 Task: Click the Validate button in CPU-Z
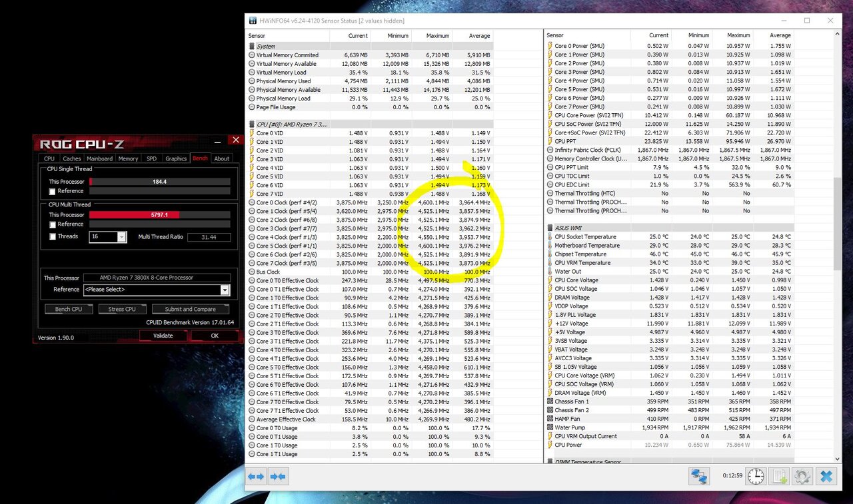point(163,336)
